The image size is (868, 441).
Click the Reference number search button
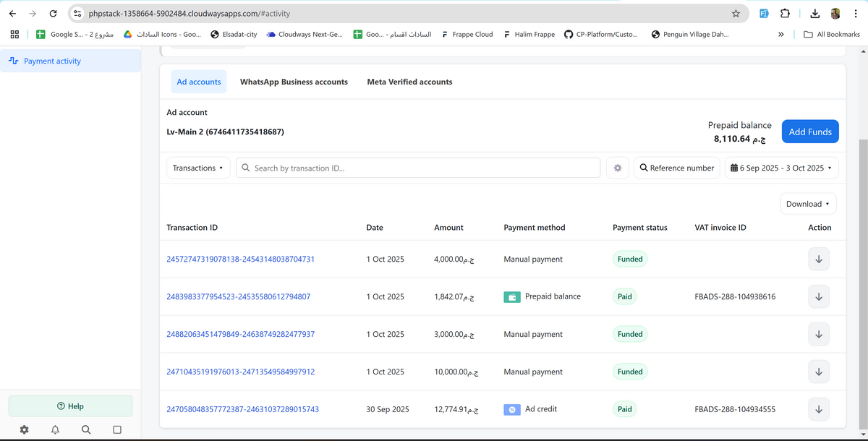(677, 168)
